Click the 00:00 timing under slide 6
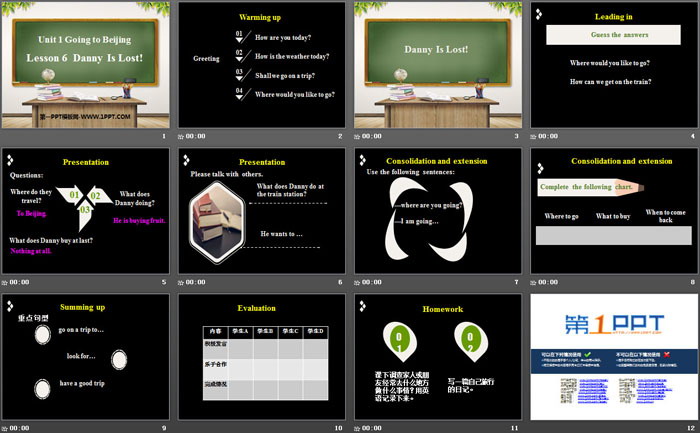Screen dimensions: 700x433 [196, 282]
